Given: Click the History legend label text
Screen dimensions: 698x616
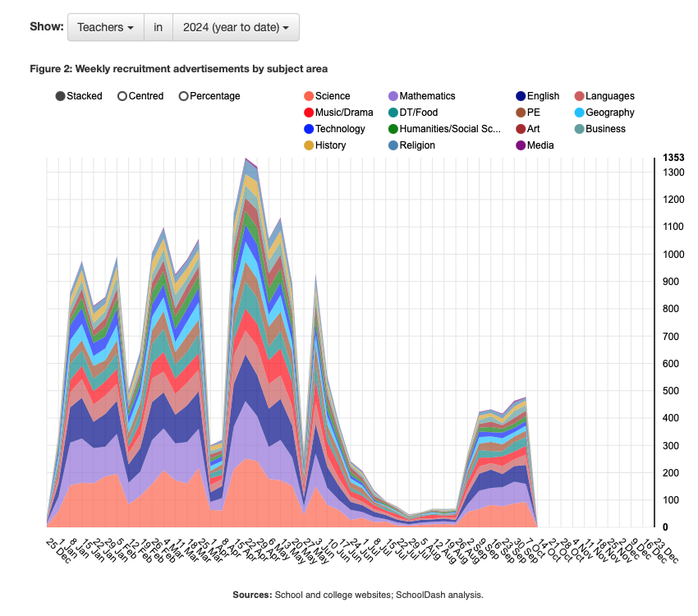Looking at the screenshot, I should (x=330, y=145).
